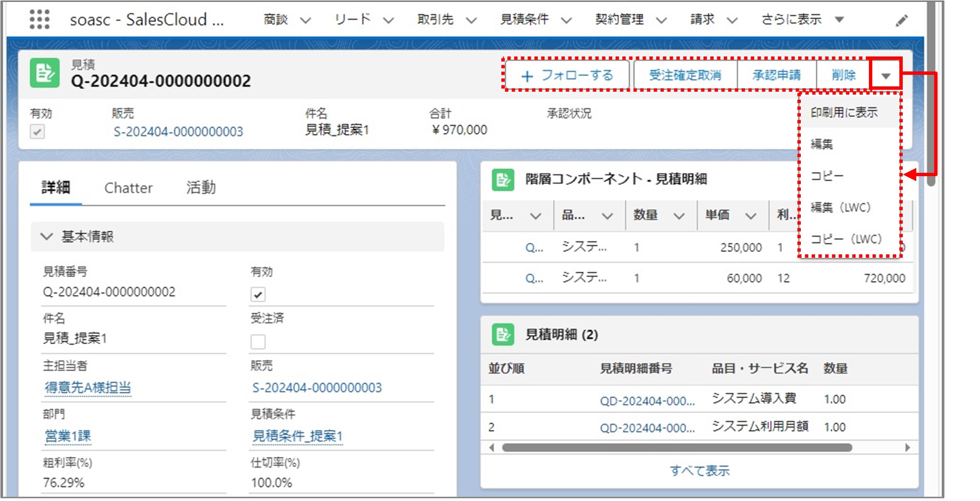Image resolution: width=980 pixels, height=501 pixels.
Task: Click the green quote icon beside Q-202404-0000000002
Action: (x=45, y=73)
